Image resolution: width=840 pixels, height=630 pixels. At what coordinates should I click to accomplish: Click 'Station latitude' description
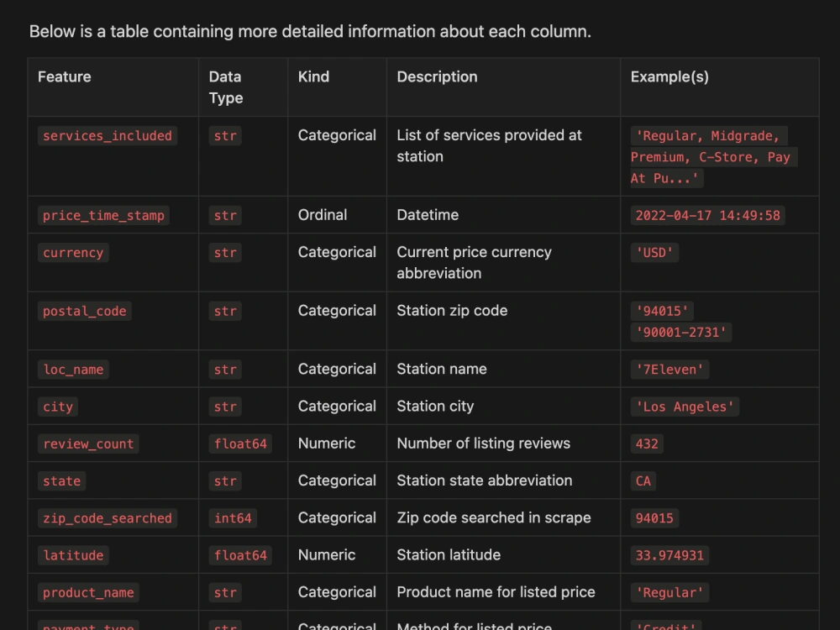[449, 554]
